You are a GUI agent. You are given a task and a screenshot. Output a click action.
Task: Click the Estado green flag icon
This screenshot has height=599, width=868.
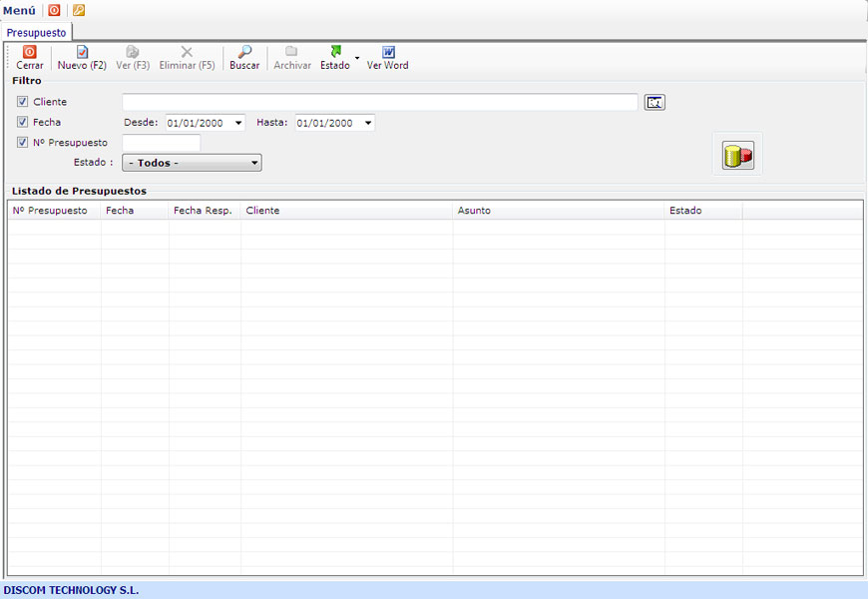[335, 52]
